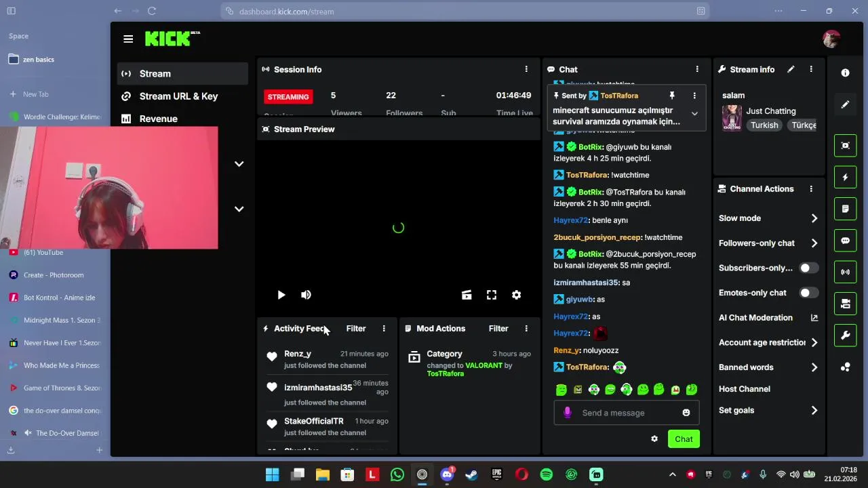Open emoji picker in chat input
Screen dimensions: 868x488
click(686, 413)
